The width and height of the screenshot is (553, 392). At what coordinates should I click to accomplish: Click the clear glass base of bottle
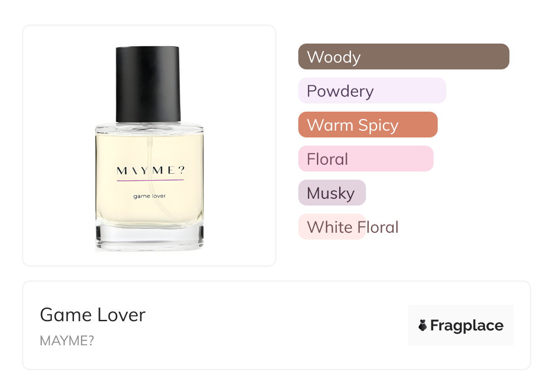(149, 238)
